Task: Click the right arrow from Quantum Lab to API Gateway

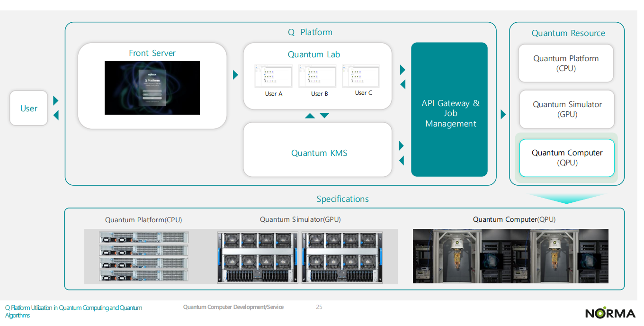Action: [402, 70]
